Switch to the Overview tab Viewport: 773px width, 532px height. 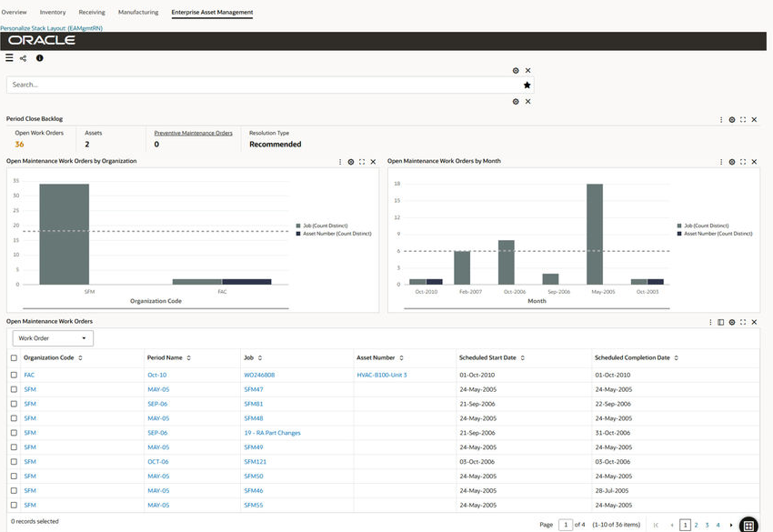pyautogui.click(x=14, y=12)
